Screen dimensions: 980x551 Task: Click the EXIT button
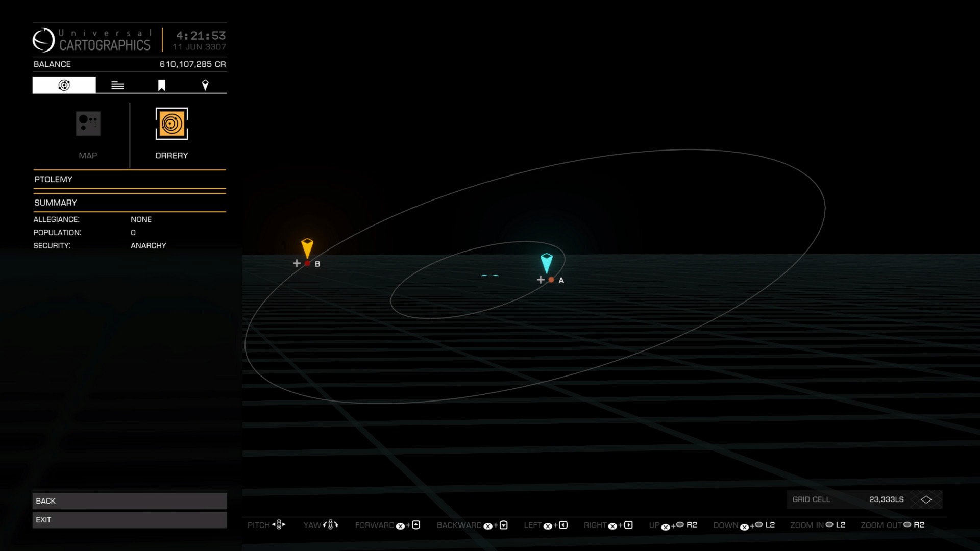[130, 520]
